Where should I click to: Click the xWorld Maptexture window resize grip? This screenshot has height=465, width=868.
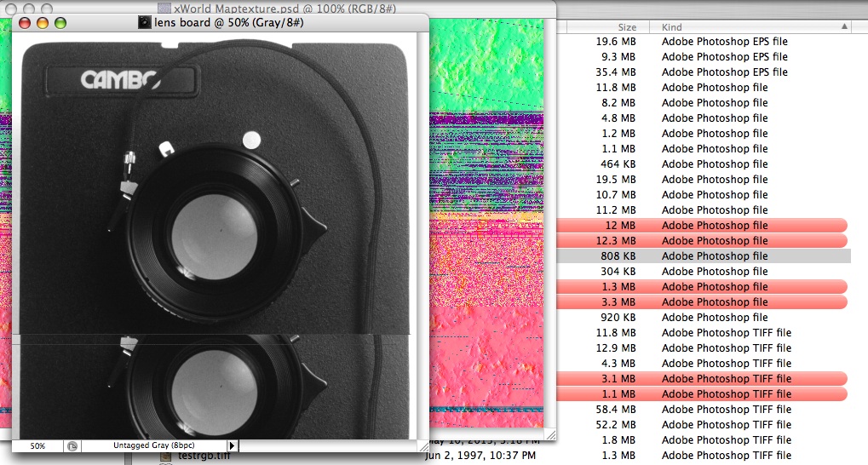pyautogui.click(x=551, y=435)
